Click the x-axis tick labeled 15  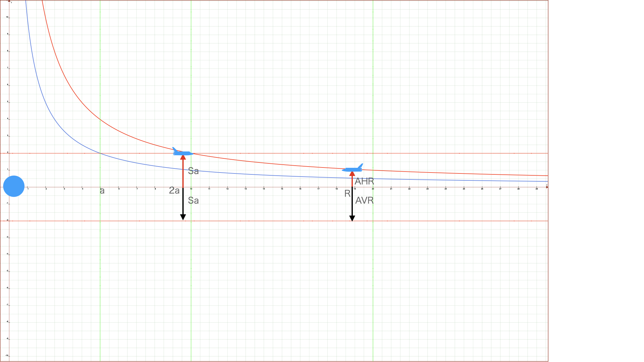282,189
